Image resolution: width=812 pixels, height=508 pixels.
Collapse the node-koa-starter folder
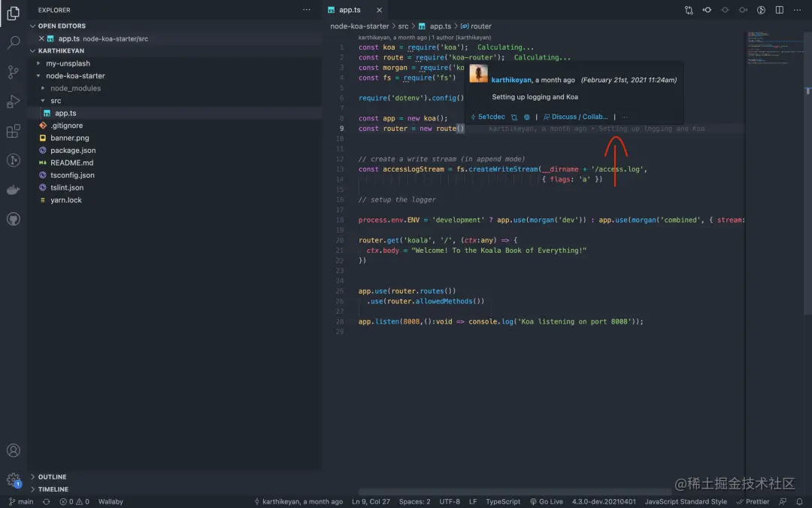click(75, 76)
